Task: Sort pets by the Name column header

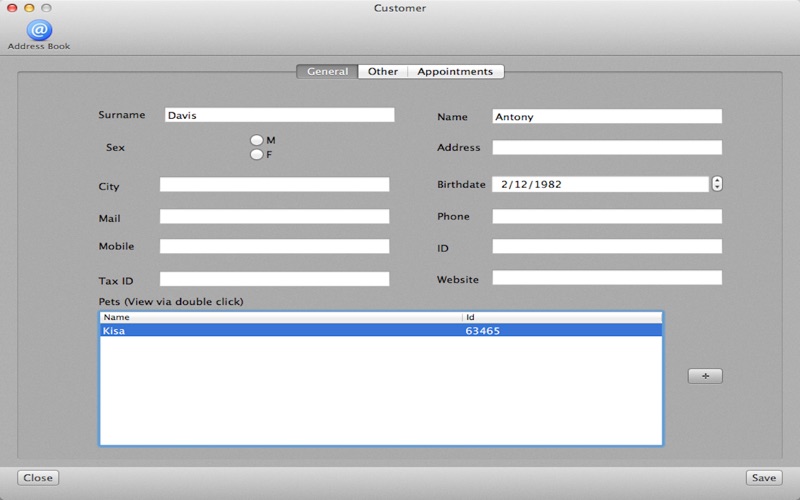Action: point(281,317)
